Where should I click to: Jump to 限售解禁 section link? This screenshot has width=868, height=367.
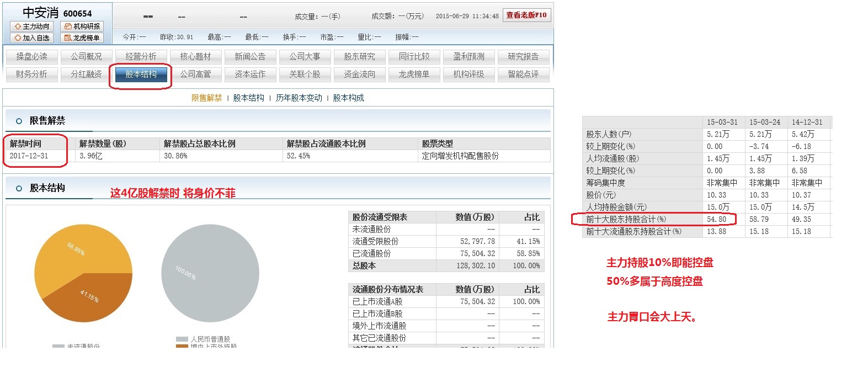click(x=206, y=98)
